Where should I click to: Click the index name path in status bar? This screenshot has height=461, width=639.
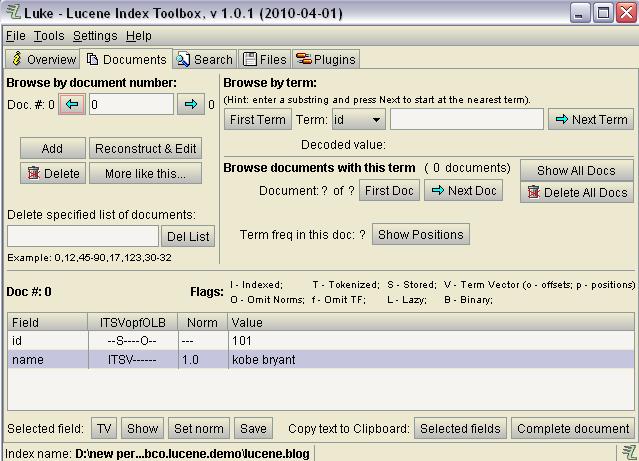pos(192,453)
